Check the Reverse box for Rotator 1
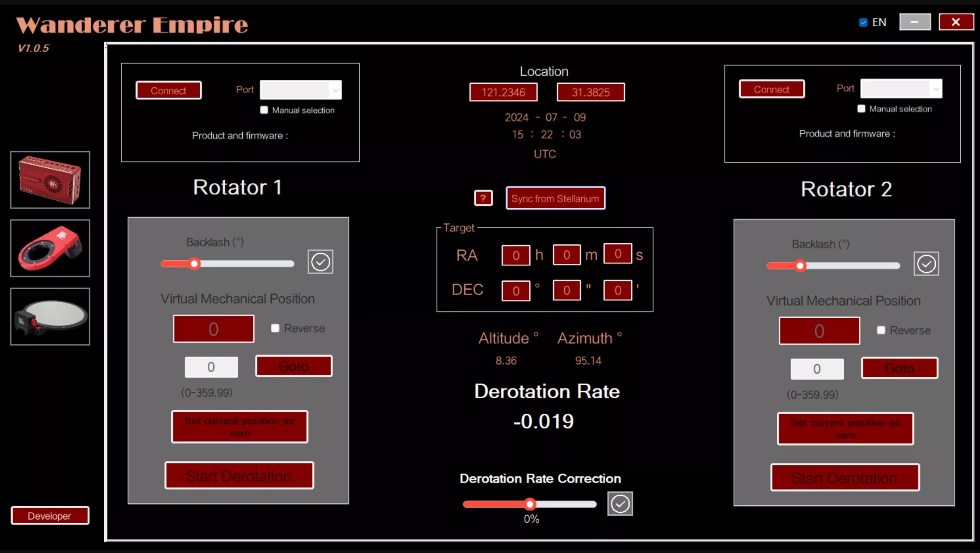Viewport: 980px width, 553px height. point(275,328)
